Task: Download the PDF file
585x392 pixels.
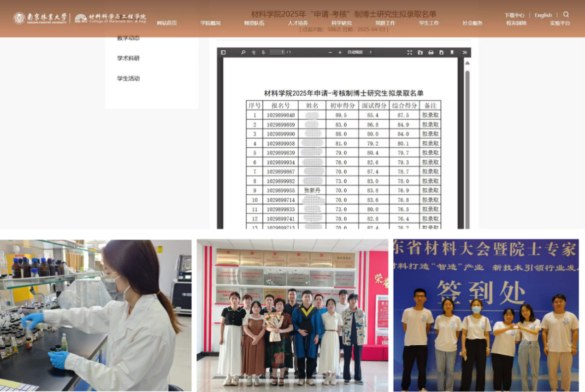Action: pyautogui.click(x=441, y=53)
